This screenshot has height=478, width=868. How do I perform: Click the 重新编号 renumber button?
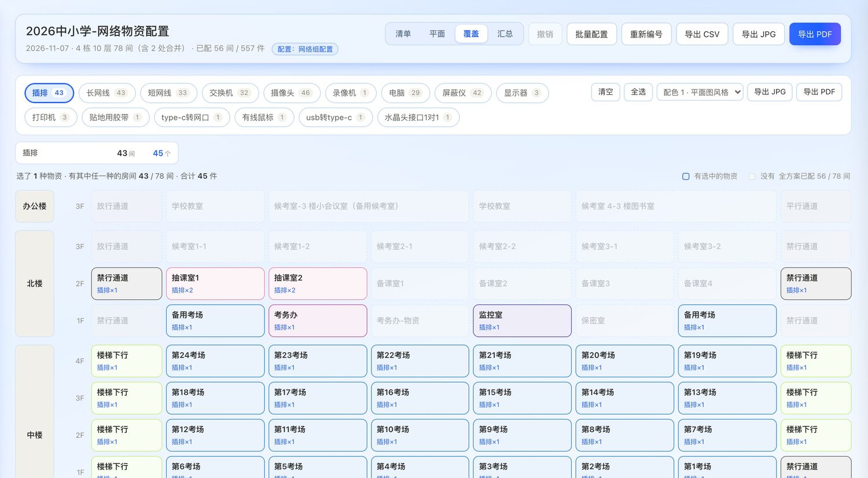pyautogui.click(x=646, y=34)
